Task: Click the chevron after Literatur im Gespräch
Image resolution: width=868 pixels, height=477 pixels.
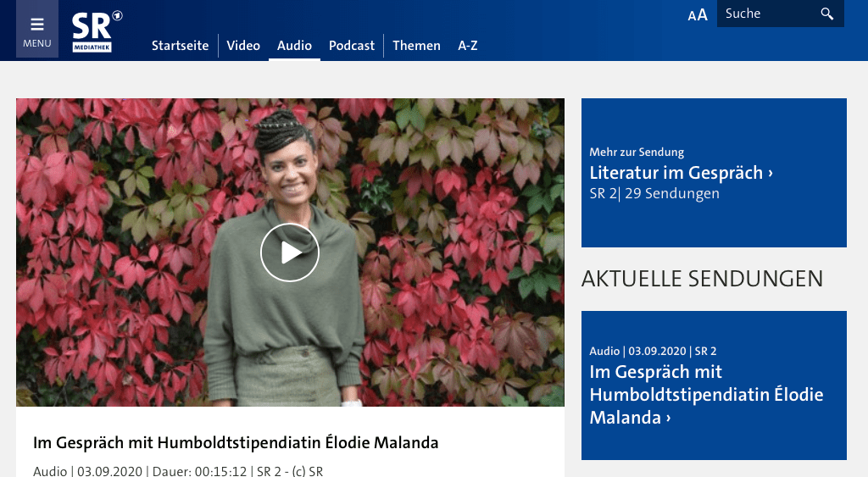Action: [x=770, y=174]
